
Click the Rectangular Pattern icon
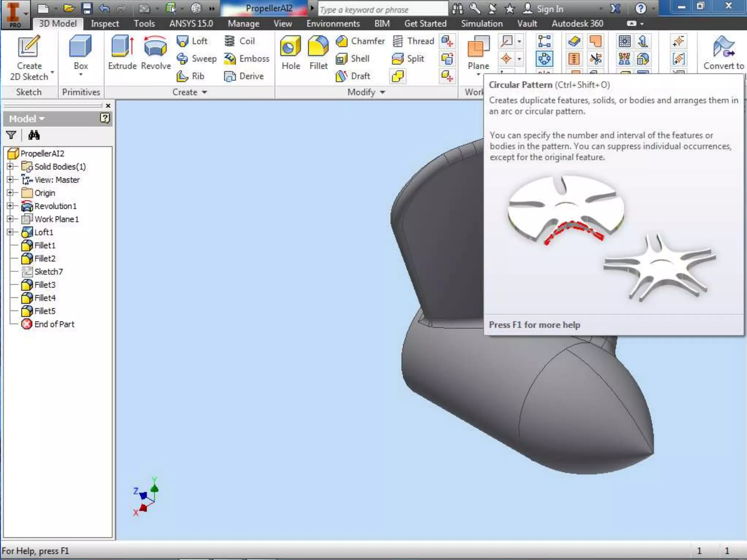click(544, 41)
